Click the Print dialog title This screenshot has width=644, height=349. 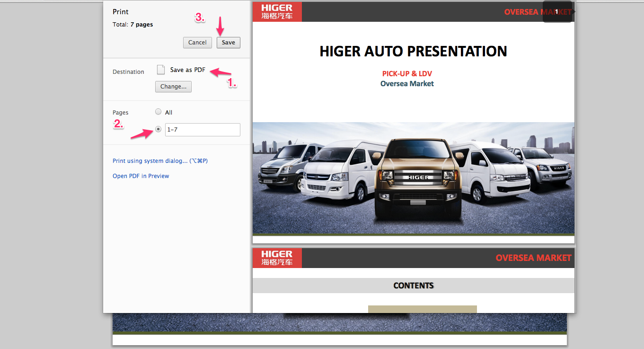tap(121, 12)
